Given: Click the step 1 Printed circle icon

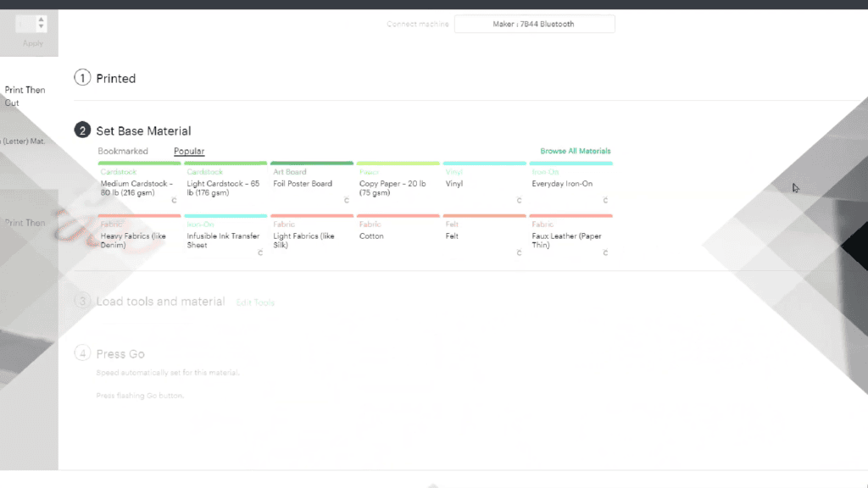Looking at the screenshot, I should [x=82, y=77].
